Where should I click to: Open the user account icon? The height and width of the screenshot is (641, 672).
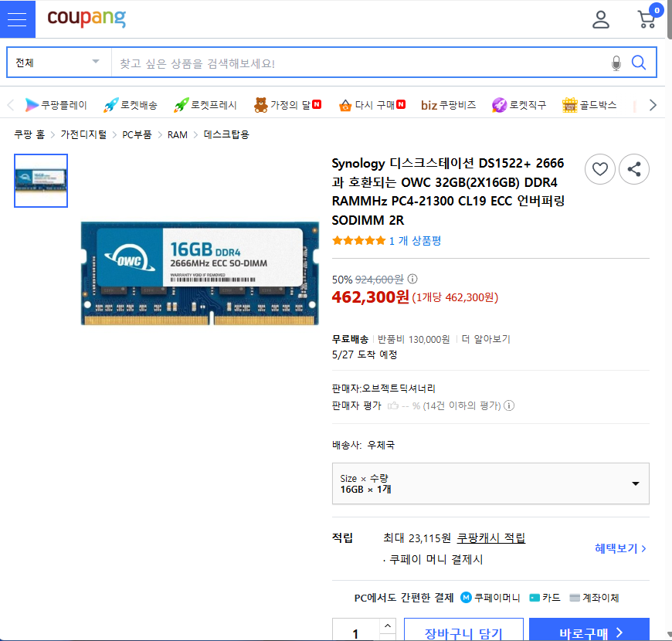tap(601, 19)
